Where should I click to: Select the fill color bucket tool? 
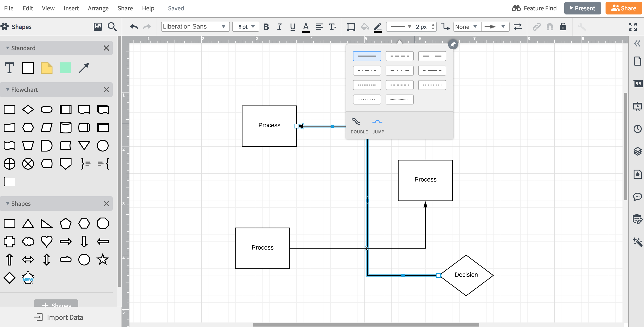coord(365,27)
